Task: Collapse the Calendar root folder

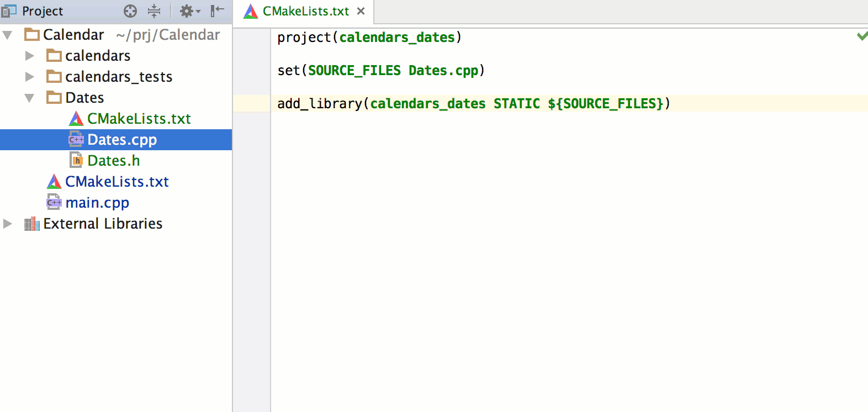Action: click(x=8, y=35)
